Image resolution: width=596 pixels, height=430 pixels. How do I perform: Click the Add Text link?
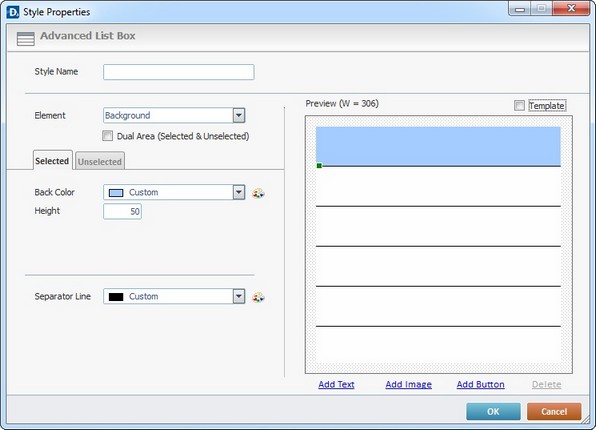coord(336,384)
